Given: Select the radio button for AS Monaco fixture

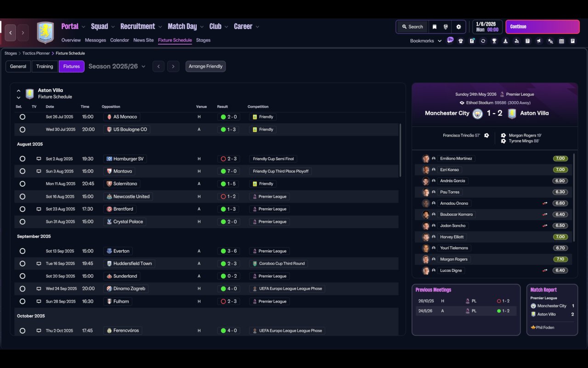Looking at the screenshot, I should point(22,117).
